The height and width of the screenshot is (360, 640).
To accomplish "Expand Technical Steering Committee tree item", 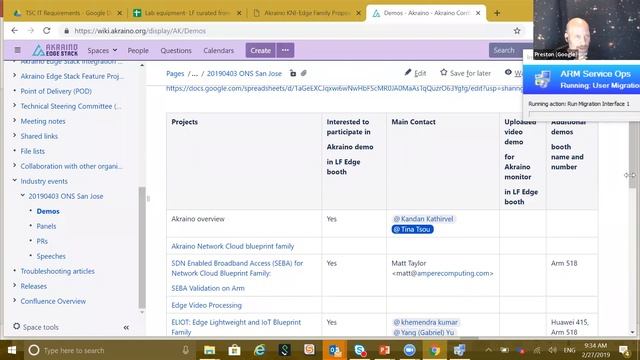I will 15,106.
